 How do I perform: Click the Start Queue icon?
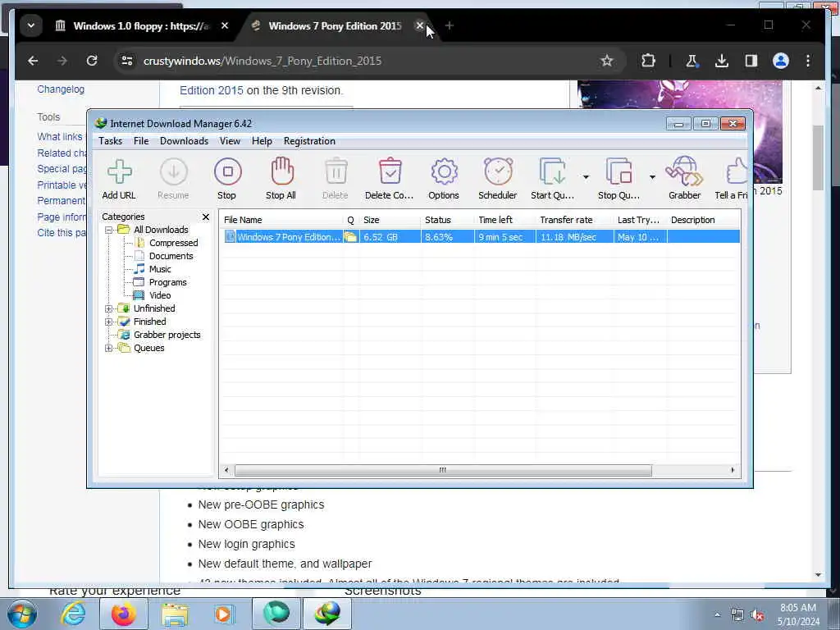pos(552,178)
